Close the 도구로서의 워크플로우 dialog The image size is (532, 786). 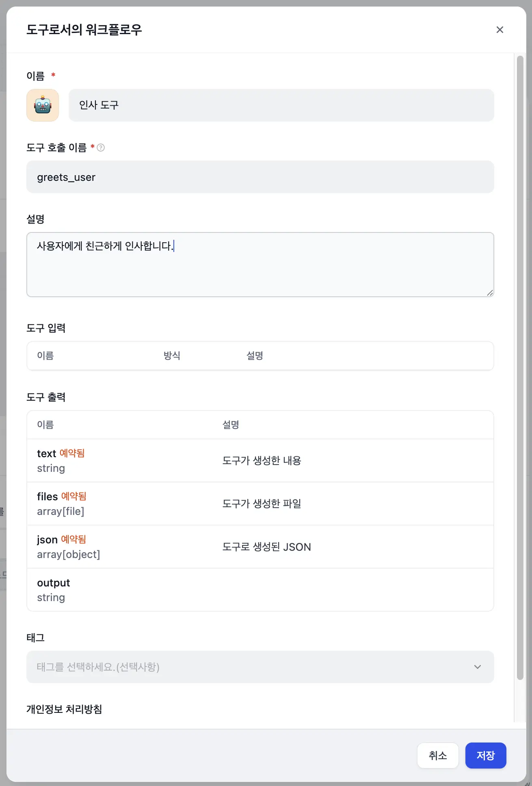500,30
